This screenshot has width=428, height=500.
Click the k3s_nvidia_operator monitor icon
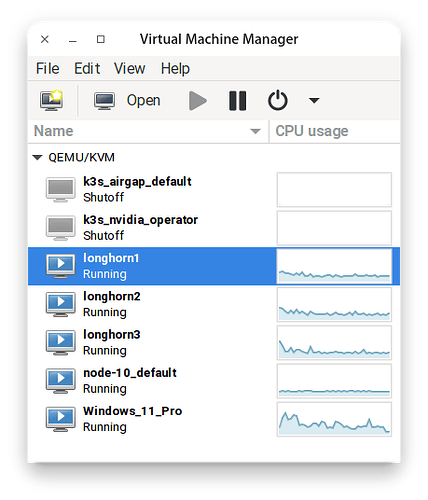click(60, 228)
